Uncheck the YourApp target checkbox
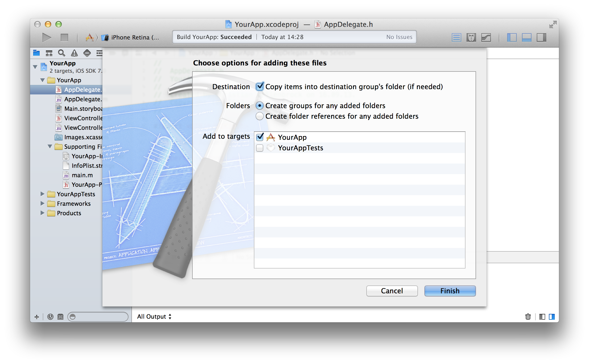Image resolution: width=589 pixels, height=364 pixels. 260,137
